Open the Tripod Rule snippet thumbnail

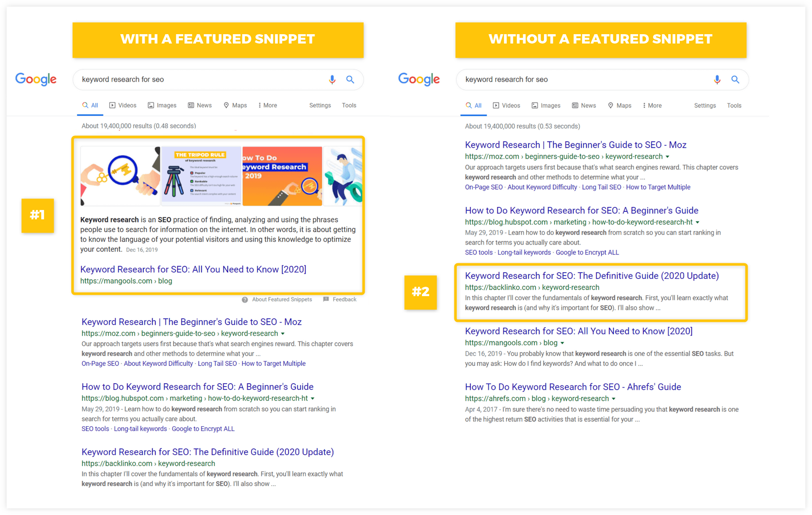click(x=201, y=176)
